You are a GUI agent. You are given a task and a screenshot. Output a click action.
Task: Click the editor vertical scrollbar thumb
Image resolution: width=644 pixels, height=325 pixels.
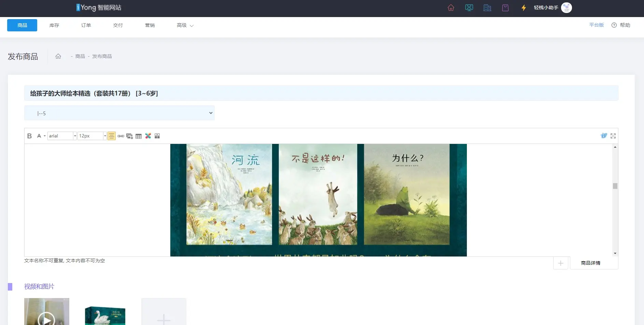pos(615,186)
